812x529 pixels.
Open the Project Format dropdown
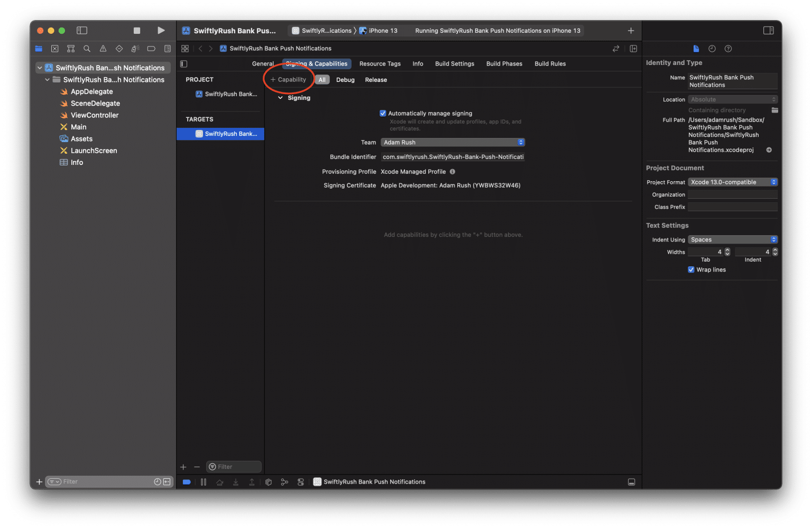[733, 182]
